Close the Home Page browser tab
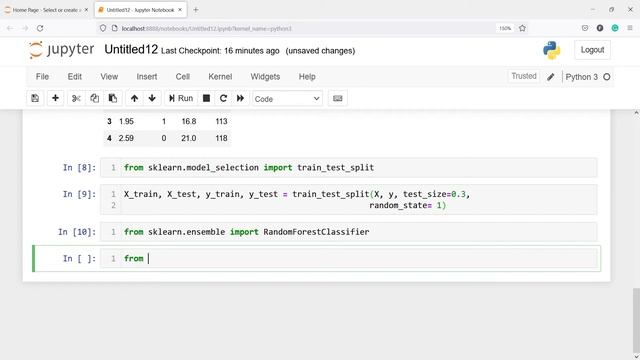Image resolution: width=640 pixels, height=360 pixels. click(x=86, y=10)
